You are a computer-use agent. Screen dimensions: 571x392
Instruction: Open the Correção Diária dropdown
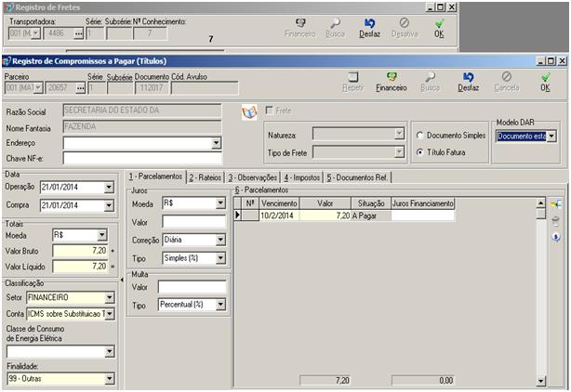click(220, 240)
